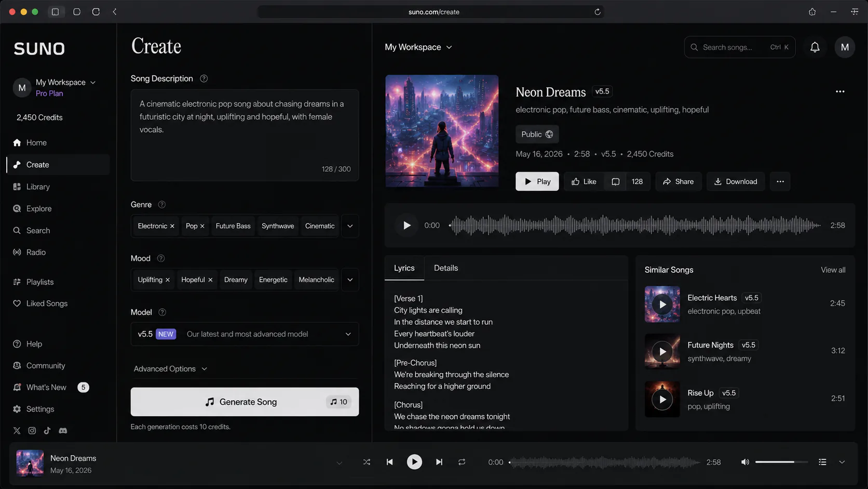Viewport: 868px width, 489px height.
Task: Click the Generate Song button
Action: [245, 402]
